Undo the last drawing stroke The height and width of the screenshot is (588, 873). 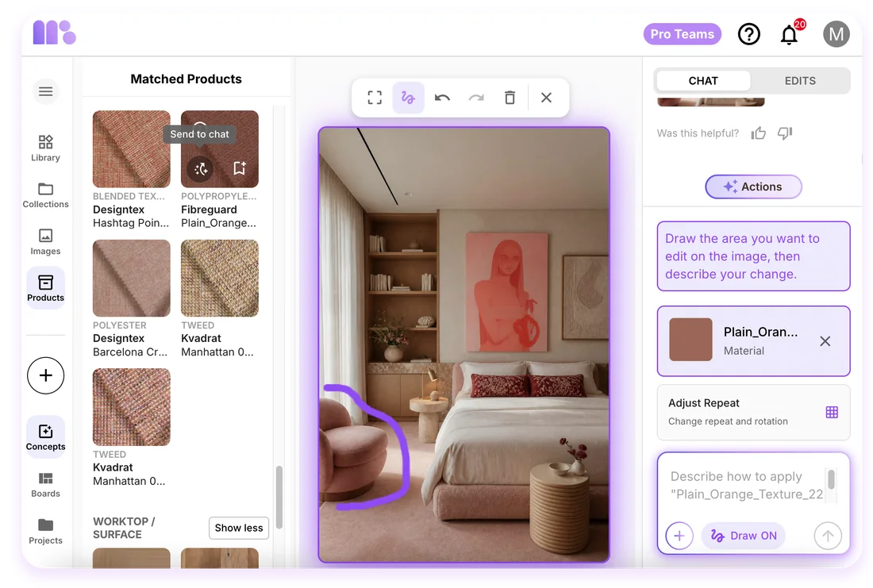(442, 98)
